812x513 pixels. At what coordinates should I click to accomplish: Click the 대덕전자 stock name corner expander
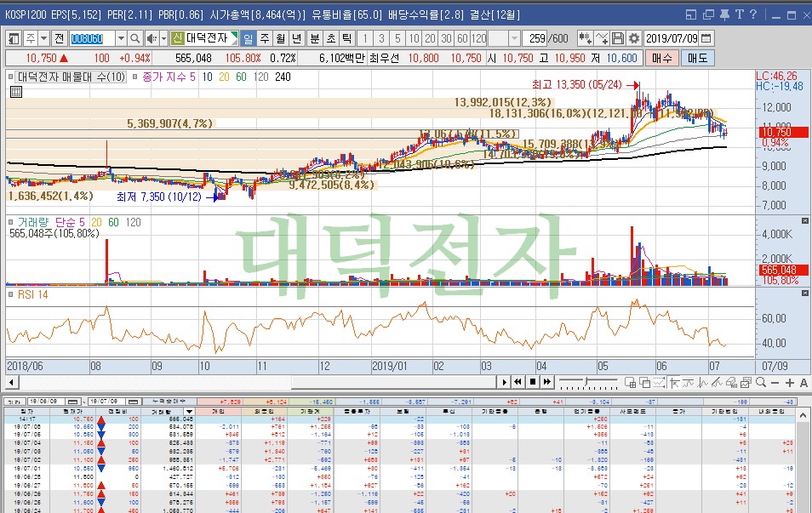point(234,38)
